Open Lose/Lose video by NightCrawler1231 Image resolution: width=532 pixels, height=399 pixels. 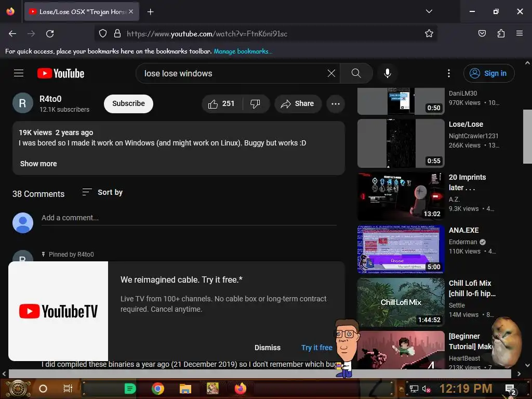point(401,143)
